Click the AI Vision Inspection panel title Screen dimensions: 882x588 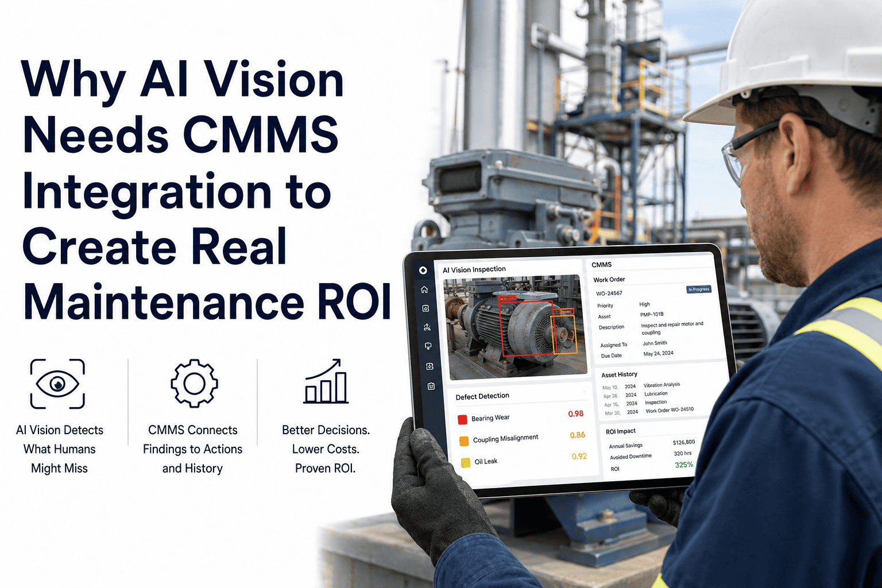click(x=474, y=270)
